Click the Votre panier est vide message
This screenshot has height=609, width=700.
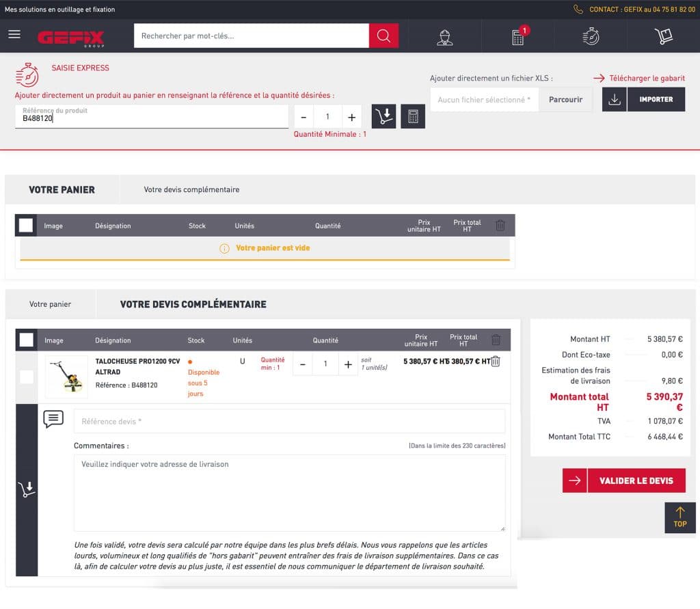(x=273, y=248)
